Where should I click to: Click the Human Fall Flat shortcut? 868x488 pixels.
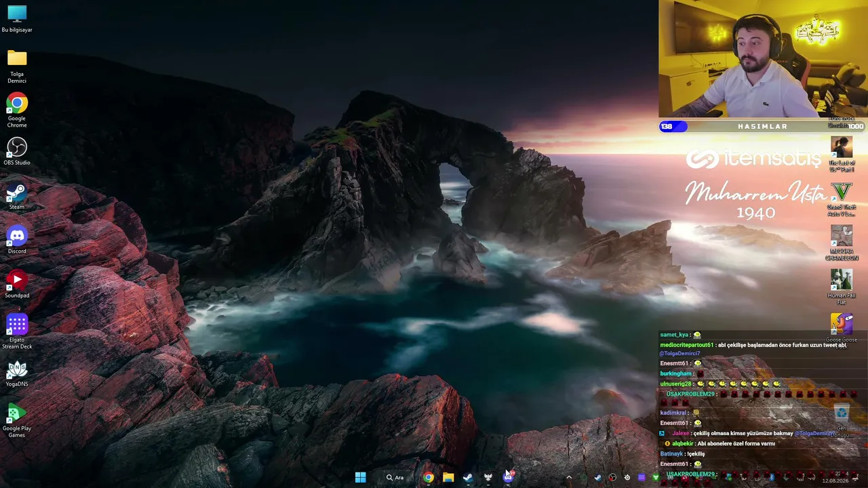(842, 287)
